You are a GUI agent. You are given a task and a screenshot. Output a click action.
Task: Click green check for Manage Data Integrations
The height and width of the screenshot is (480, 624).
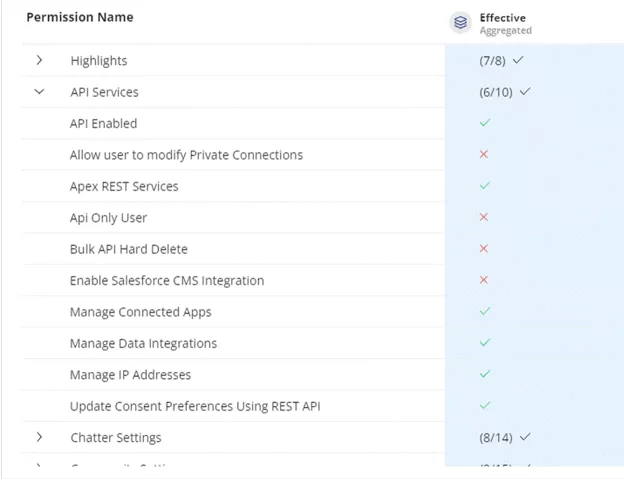[x=485, y=343]
